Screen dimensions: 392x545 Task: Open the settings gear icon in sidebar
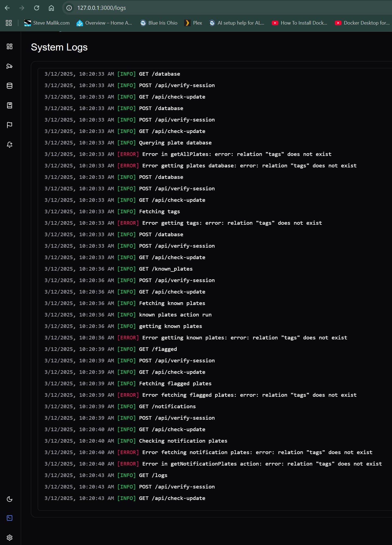pos(10,538)
